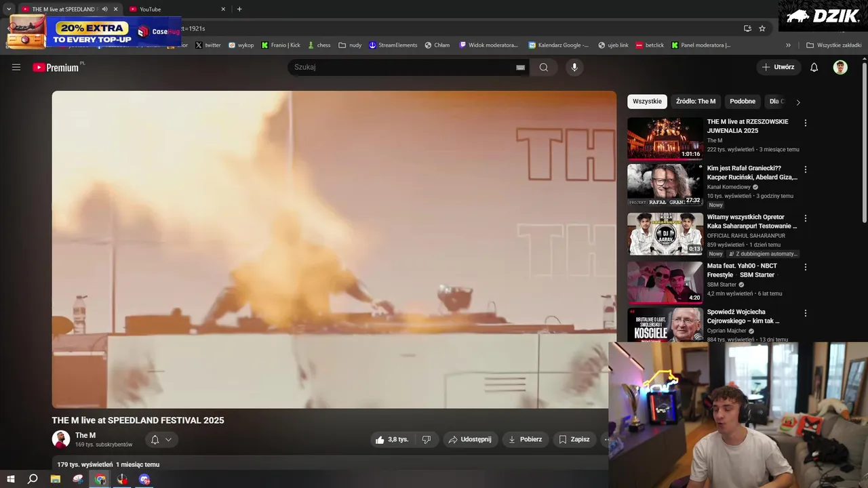Image resolution: width=868 pixels, height=488 pixels.
Task: Start voice search with microphone icon
Action: coord(574,67)
